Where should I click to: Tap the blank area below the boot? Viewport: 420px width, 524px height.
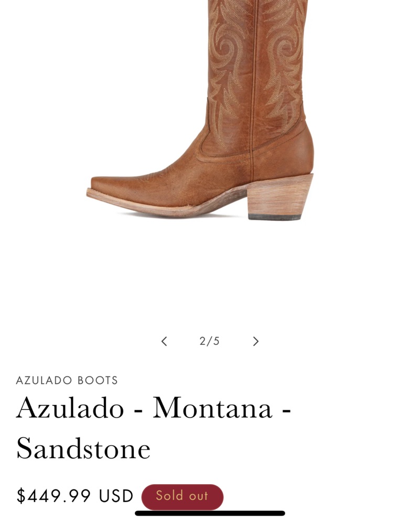tap(210, 274)
